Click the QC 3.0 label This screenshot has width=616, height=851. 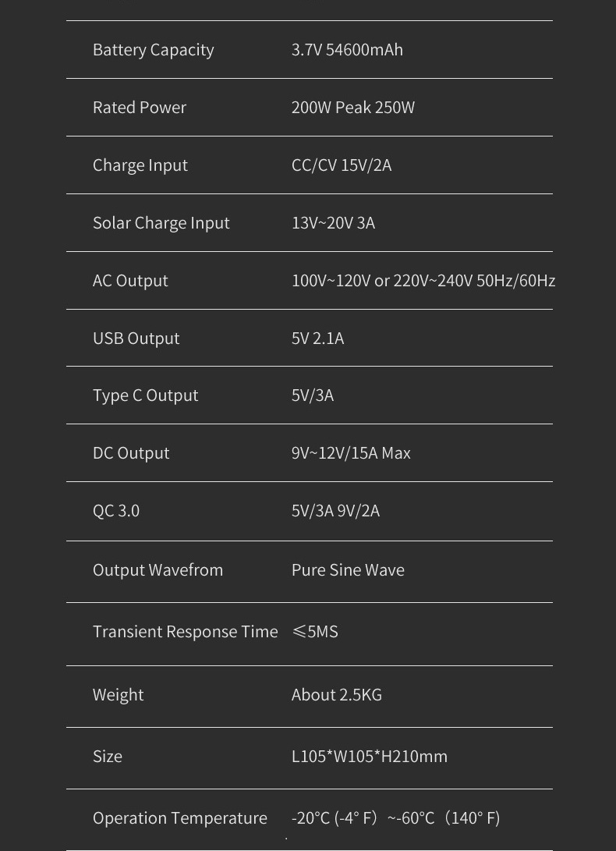[x=115, y=511]
